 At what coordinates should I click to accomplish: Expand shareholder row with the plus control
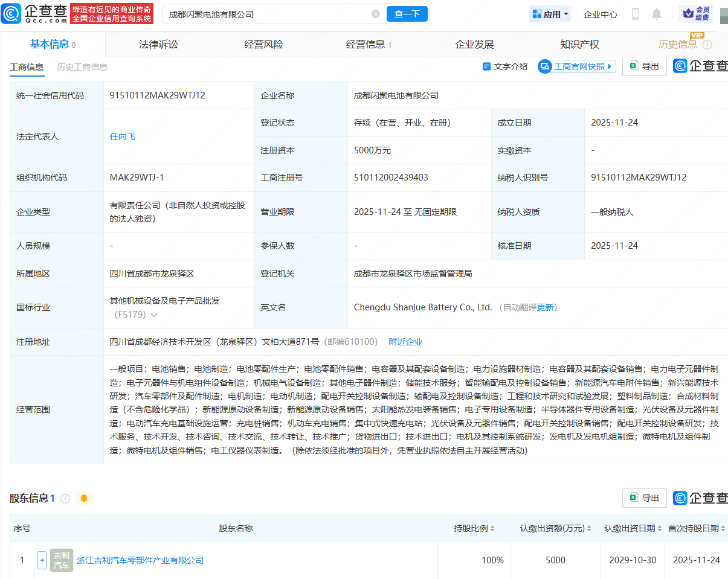[x=41, y=560]
